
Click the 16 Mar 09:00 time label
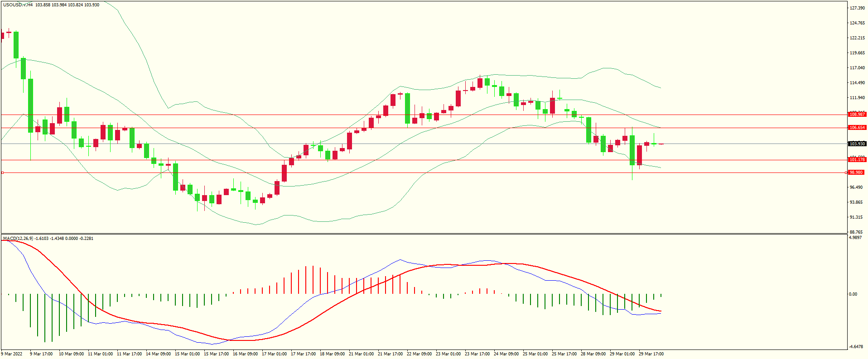point(245,354)
